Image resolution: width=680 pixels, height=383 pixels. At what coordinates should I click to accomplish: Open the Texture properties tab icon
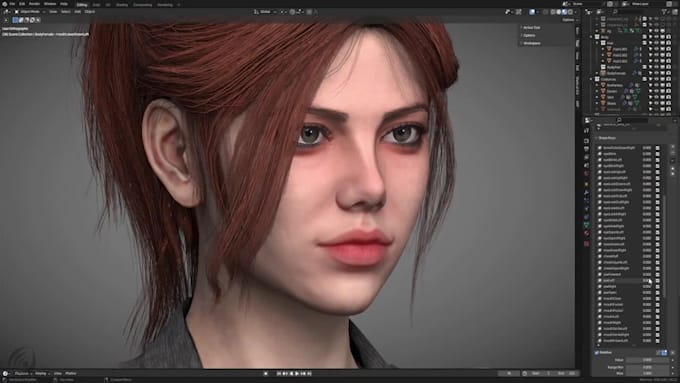(586, 243)
